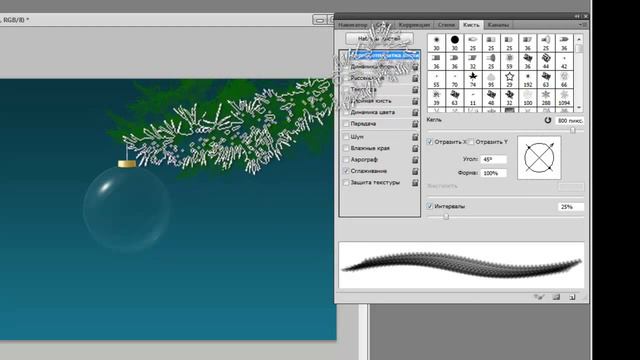Choose the 95 leaf brush preset
The width and height of the screenshot is (640, 360).
tap(491, 79)
